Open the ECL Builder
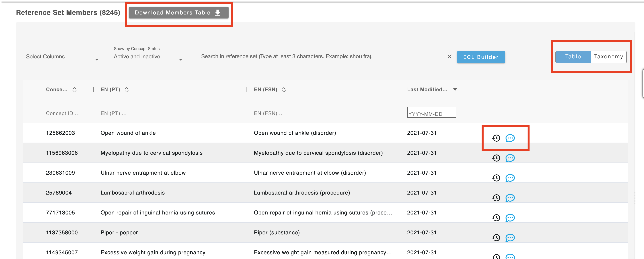The width and height of the screenshot is (644, 259). pos(481,57)
